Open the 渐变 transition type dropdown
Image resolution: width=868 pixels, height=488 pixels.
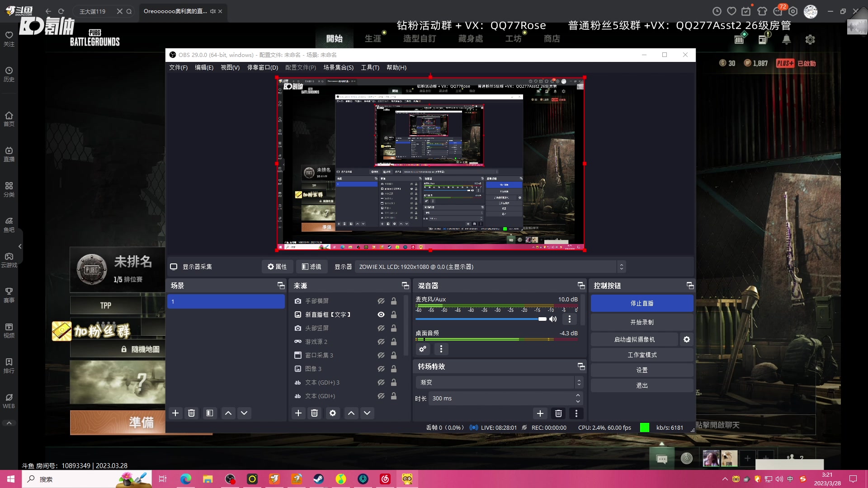(x=499, y=382)
